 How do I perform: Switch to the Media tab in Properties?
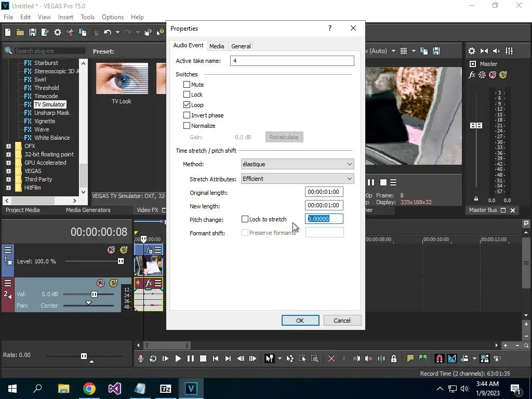pos(217,46)
